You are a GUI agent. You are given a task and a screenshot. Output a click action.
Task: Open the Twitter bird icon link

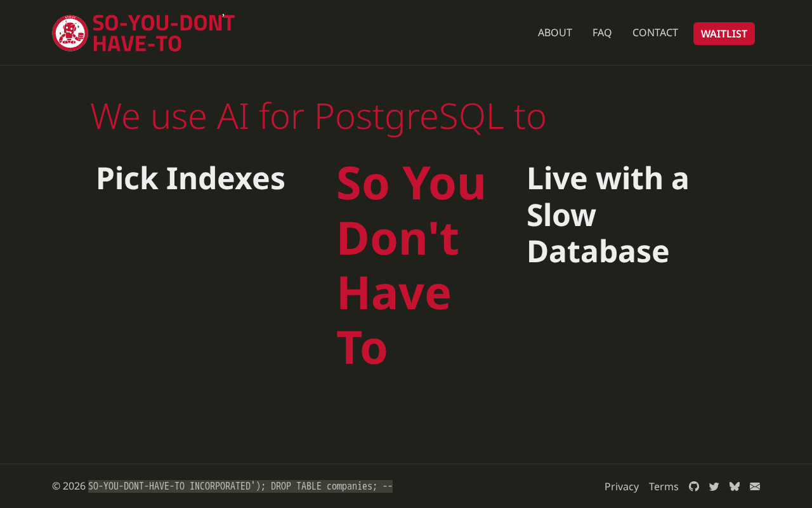[714, 486]
